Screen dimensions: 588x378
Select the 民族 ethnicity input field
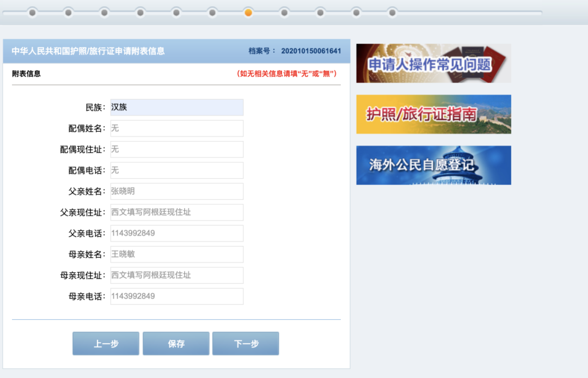tap(175, 107)
